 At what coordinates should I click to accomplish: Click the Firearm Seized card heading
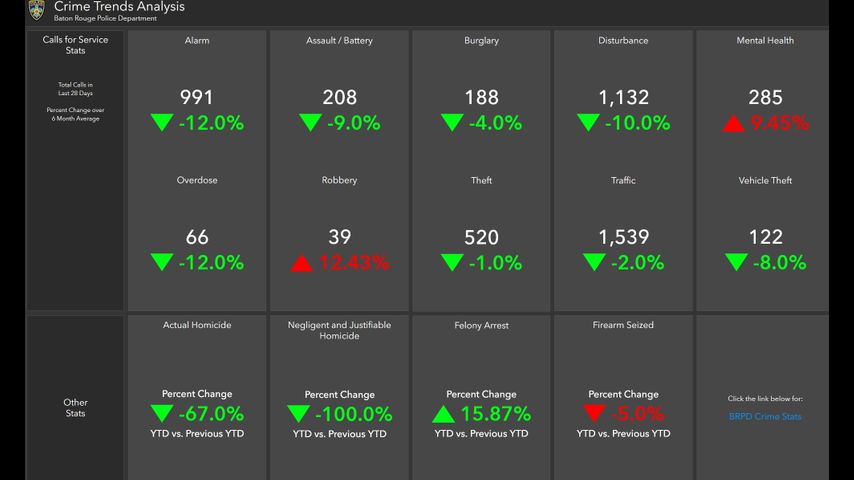(623, 325)
